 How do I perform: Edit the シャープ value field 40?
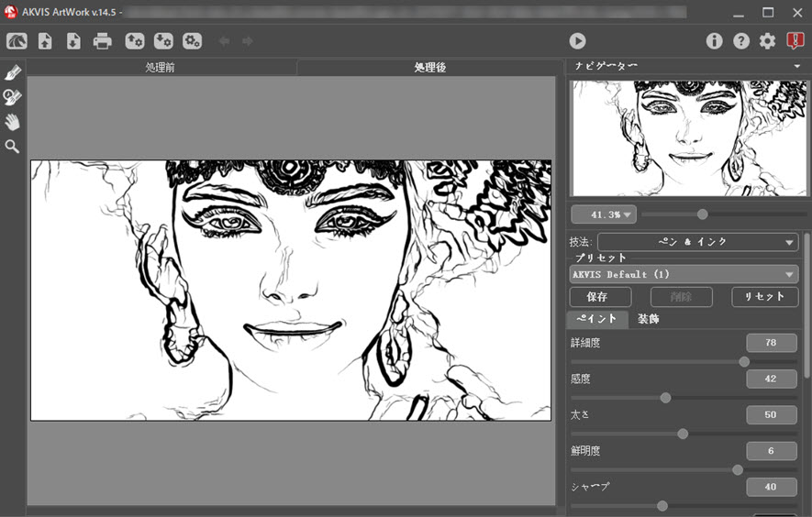[771, 487]
